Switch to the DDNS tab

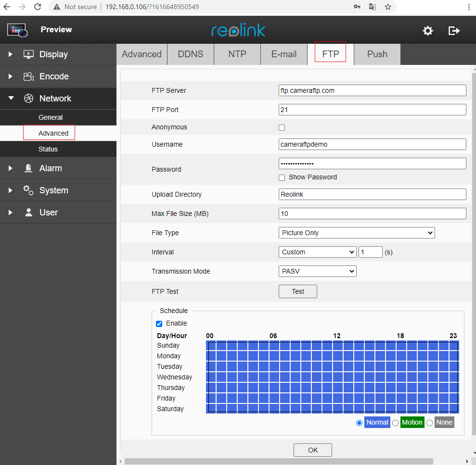(190, 54)
